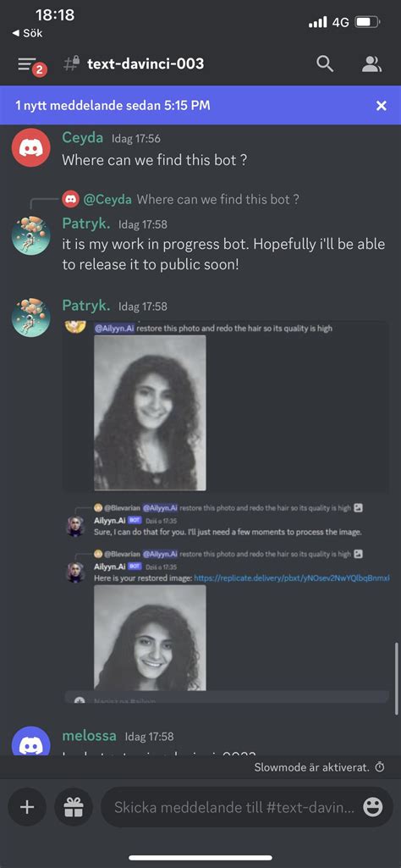The width and height of the screenshot is (401, 868).
Task: Open the emoji picker smiley
Action: (x=373, y=807)
